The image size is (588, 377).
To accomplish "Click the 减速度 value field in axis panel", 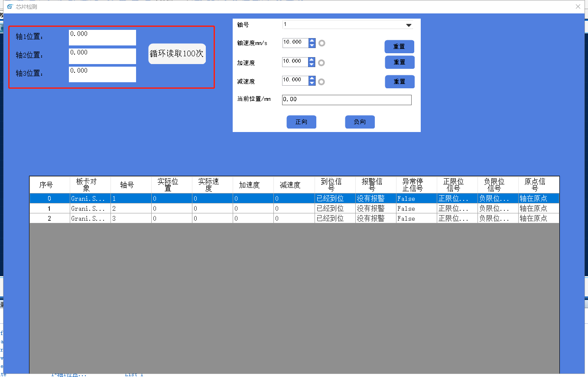I will [295, 81].
